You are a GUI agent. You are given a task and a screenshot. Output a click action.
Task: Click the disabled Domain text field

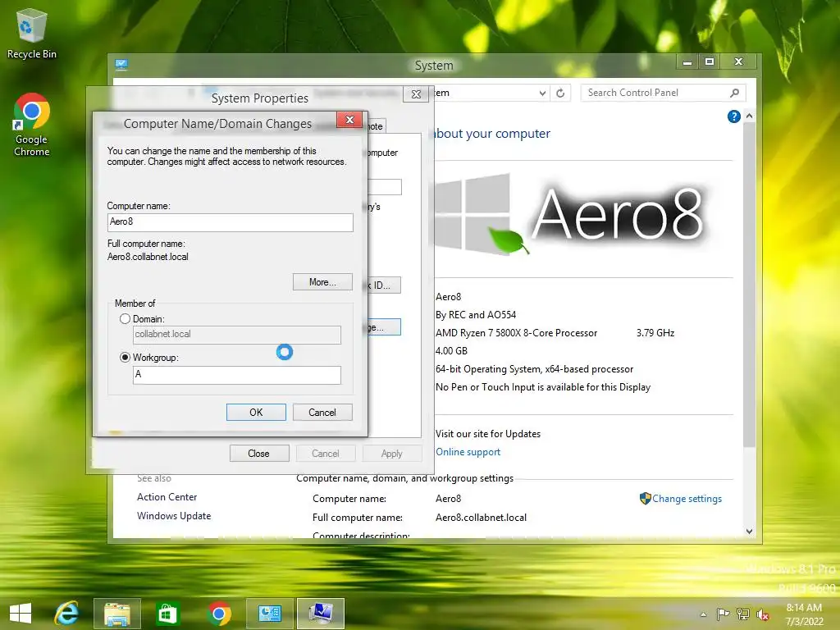[x=237, y=335]
